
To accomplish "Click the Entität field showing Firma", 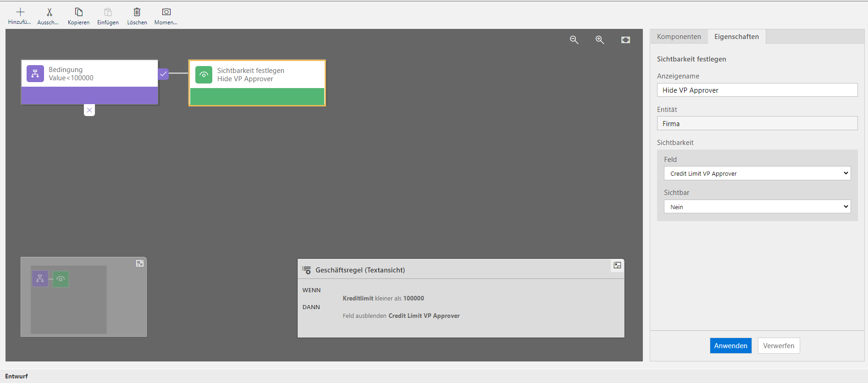I will point(757,123).
